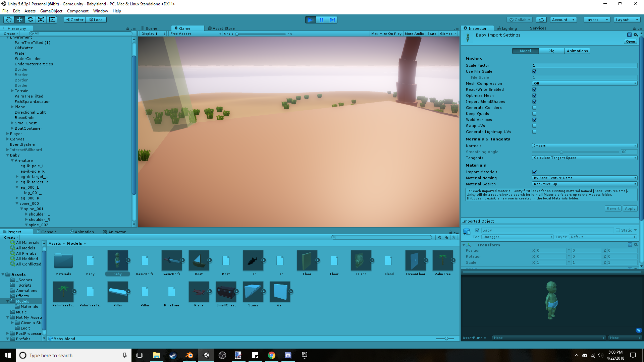The height and width of the screenshot is (362, 644).
Task: Open Discord from the Windows taskbar
Action: point(288,355)
